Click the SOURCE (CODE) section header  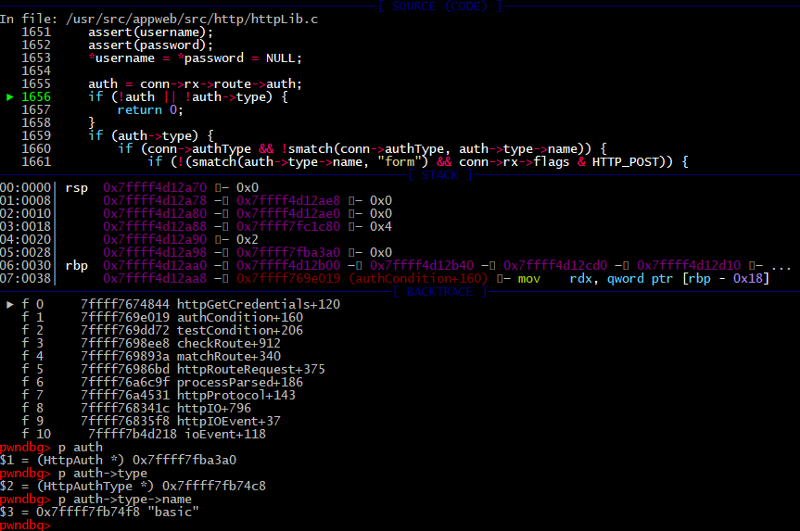pos(440,6)
